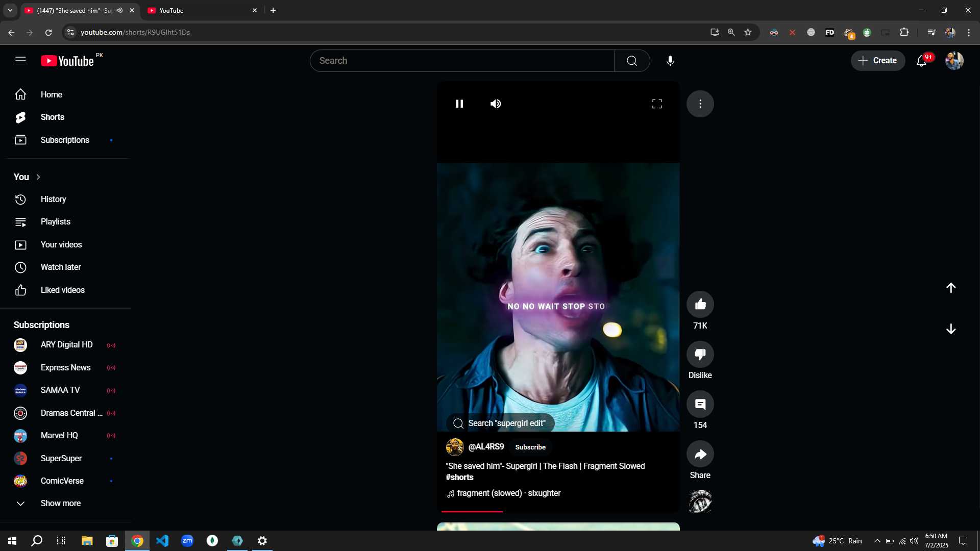Bookmark this page with star icon
980x551 pixels.
point(748,32)
